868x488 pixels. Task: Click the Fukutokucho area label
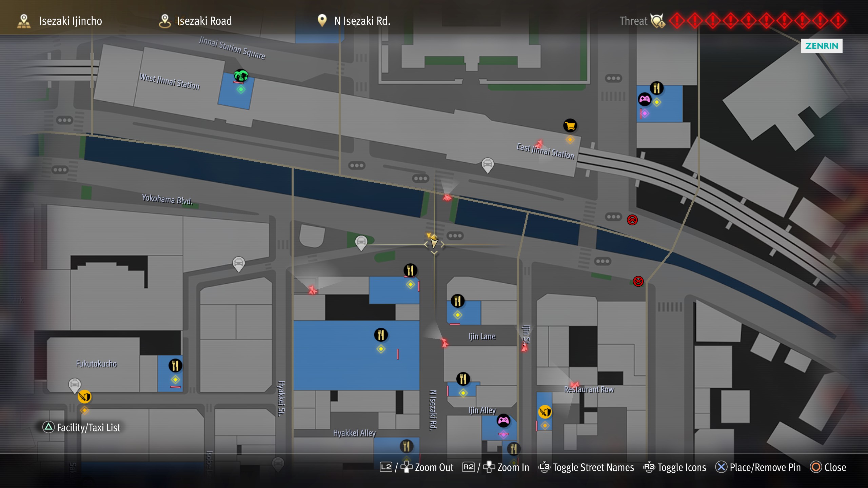click(96, 364)
